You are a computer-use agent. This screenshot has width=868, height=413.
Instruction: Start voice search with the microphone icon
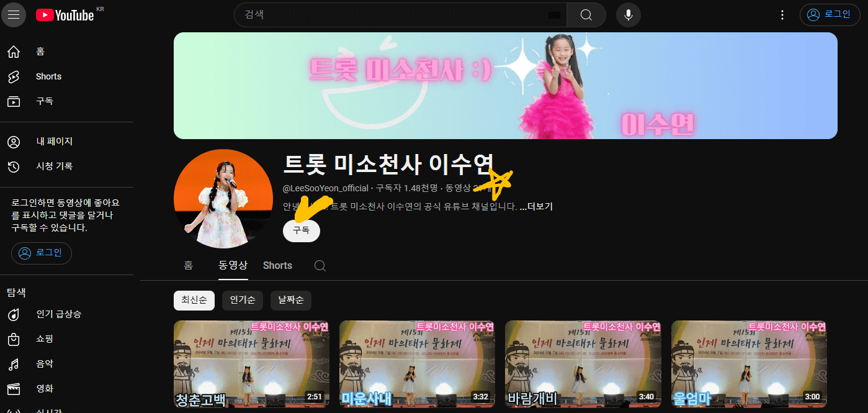click(x=628, y=14)
